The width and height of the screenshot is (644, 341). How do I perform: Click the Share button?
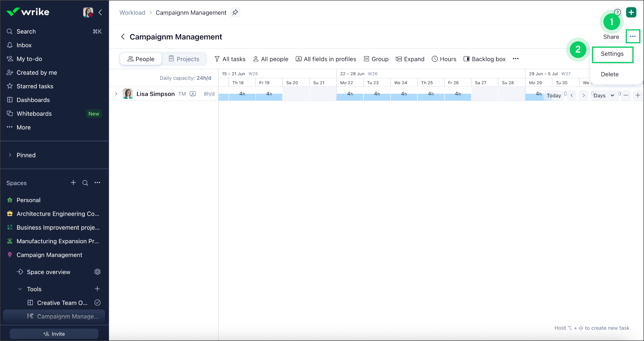[x=611, y=37]
